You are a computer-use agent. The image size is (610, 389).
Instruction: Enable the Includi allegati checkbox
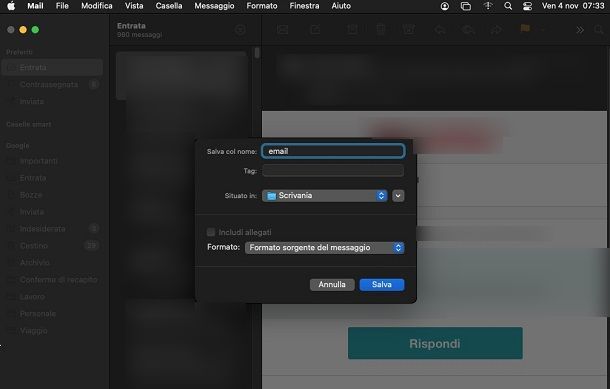tap(211, 232)
